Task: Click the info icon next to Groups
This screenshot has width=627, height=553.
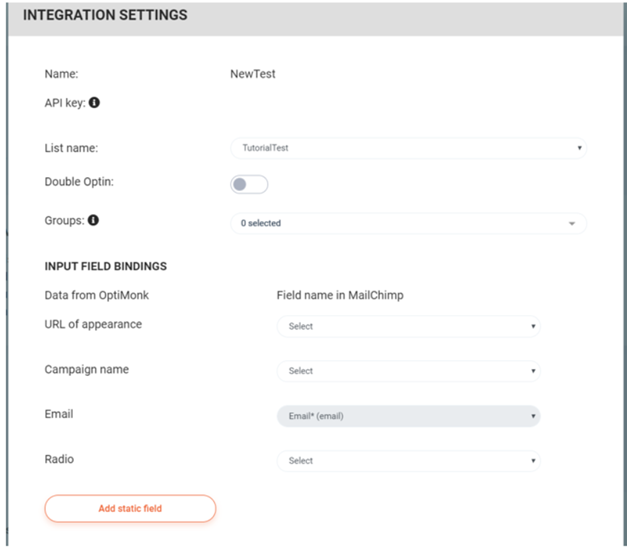Action: (x=93, y=220)
